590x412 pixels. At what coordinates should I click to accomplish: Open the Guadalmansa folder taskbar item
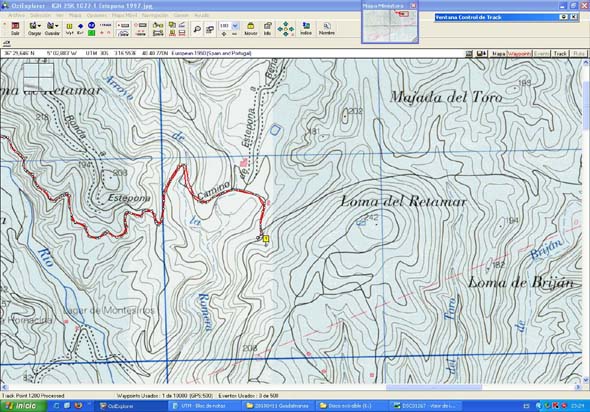click(x=278, y=406)
